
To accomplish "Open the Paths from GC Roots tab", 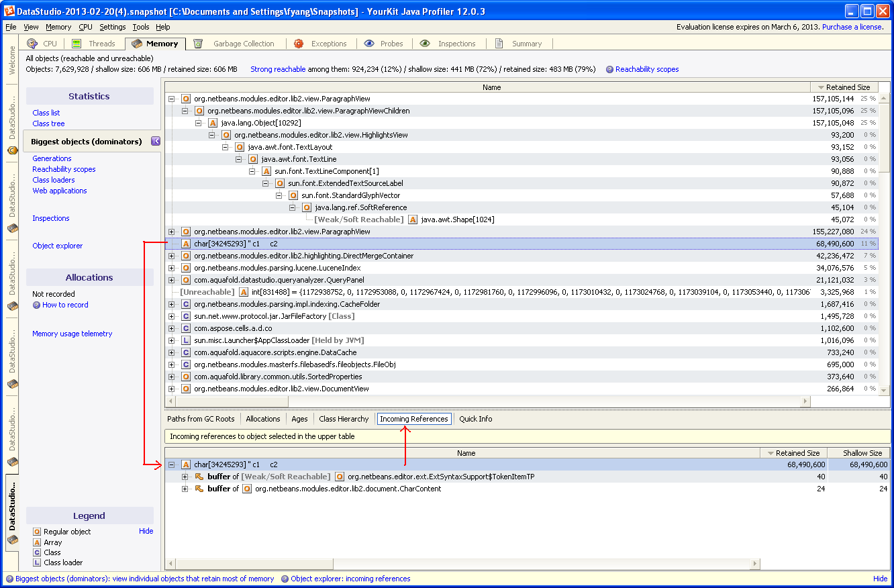I will click(x=201, y=419).
